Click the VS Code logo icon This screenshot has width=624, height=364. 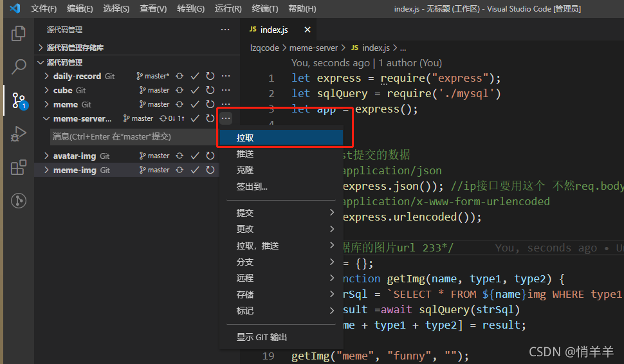tap(15, 8)
